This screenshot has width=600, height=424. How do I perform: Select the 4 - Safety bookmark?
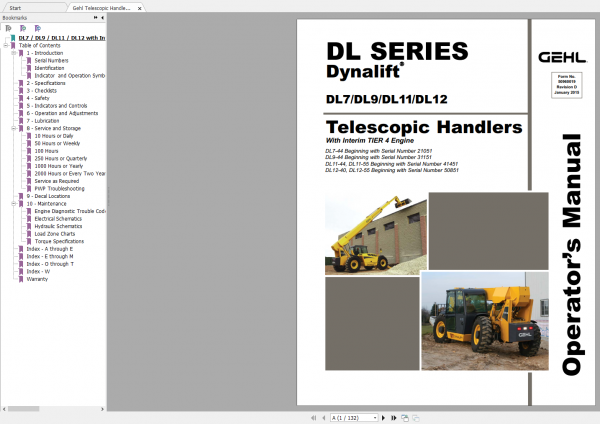pyautogui.click(x=38, y=98)
